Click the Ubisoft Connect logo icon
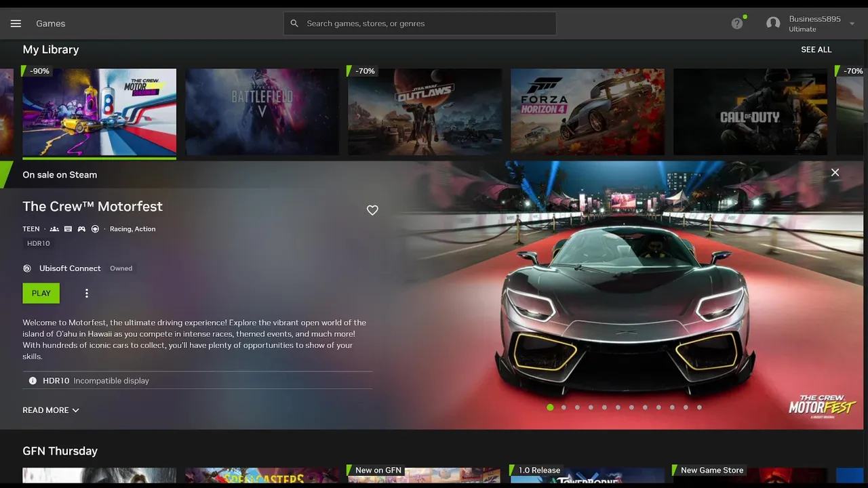The image size is (868, 488). tap(27, 268)
